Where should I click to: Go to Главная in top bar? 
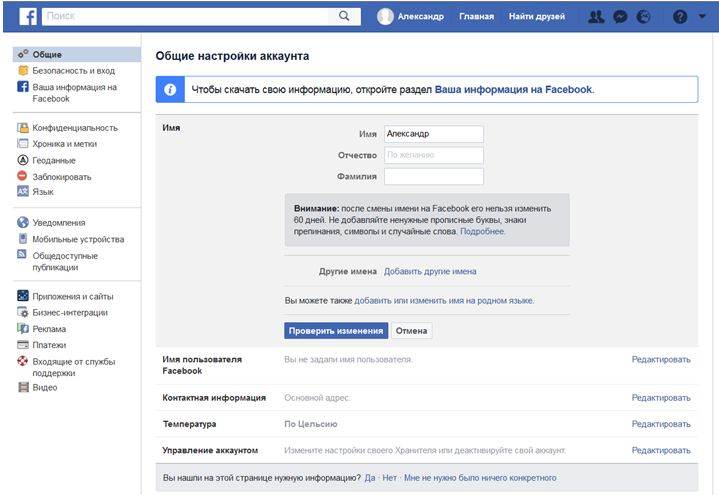click(x=476, y=17)
